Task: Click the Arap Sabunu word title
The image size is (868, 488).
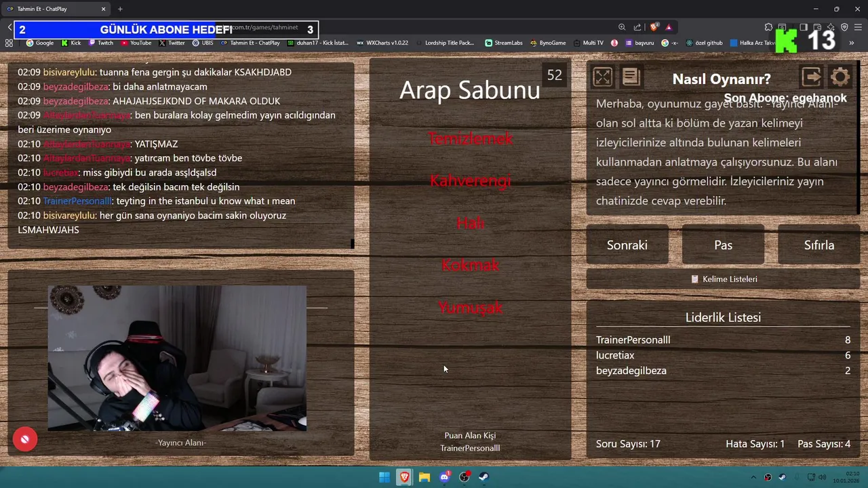Action: pyautogui.click(x=469, y=90)
